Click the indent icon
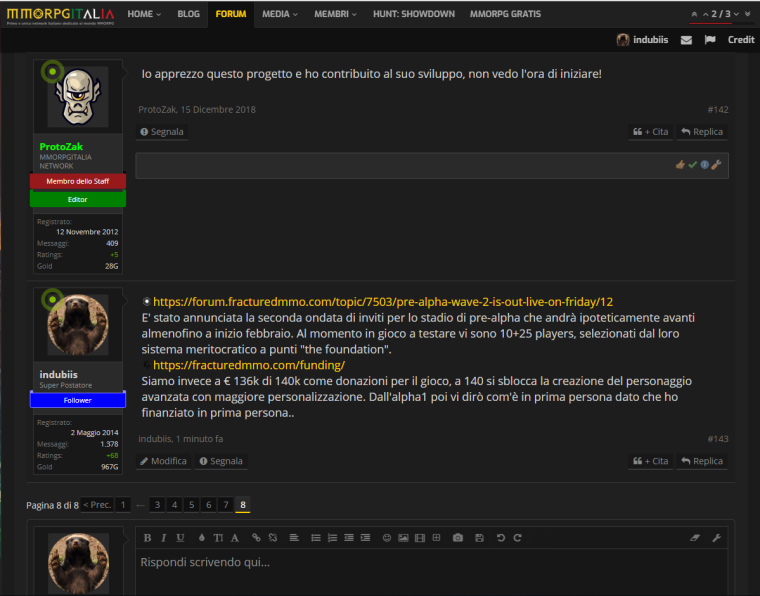760x596 pixels. 365,538
